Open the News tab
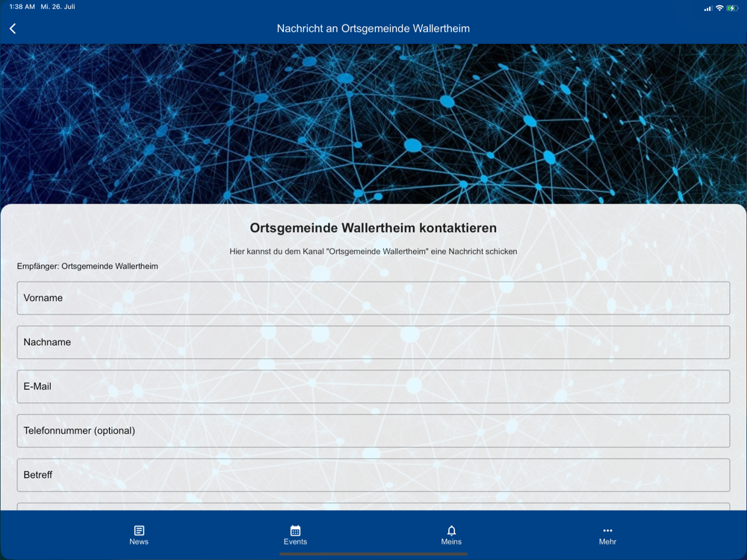This screenshot has width=747, height=560. (x=139, y=535)
